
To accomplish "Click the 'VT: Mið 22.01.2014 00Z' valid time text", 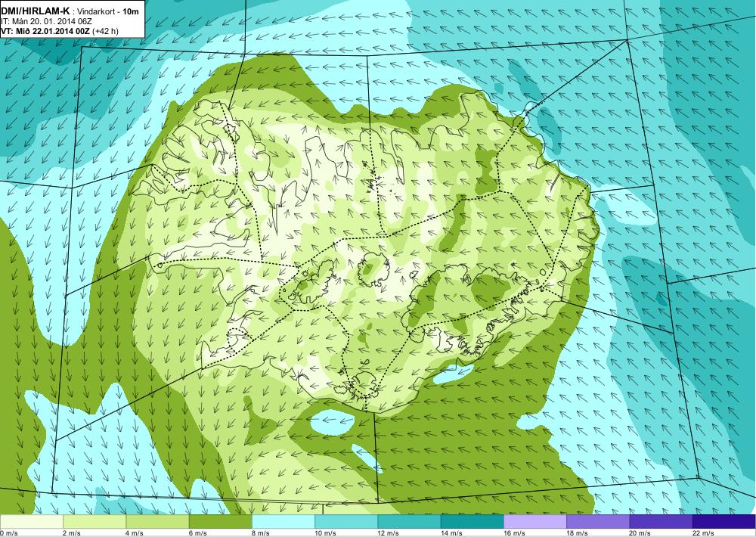I will click(45, 31).
